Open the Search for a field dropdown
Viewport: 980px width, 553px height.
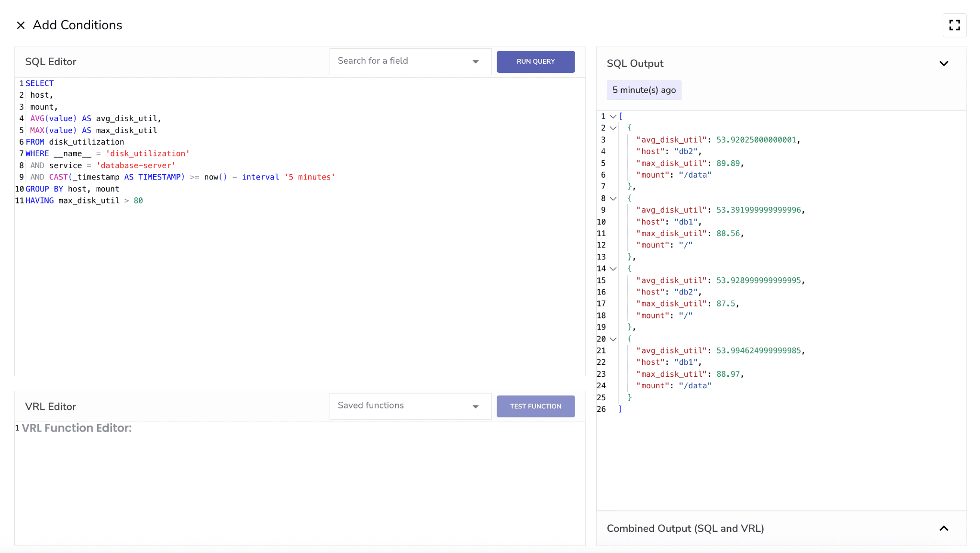click(410, 61)
